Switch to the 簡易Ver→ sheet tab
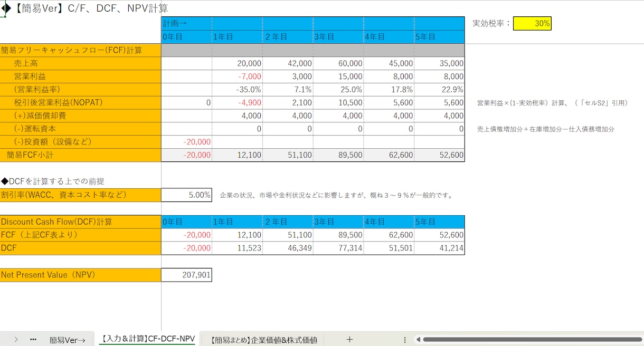 67,340
